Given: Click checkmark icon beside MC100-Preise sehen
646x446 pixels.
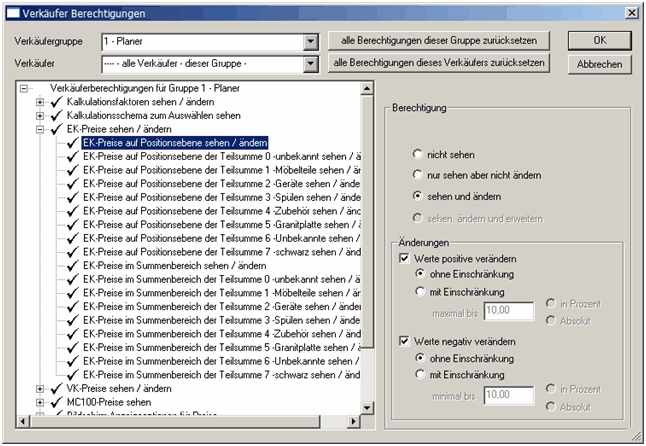Looking at the screenshot, I should 56,401.
